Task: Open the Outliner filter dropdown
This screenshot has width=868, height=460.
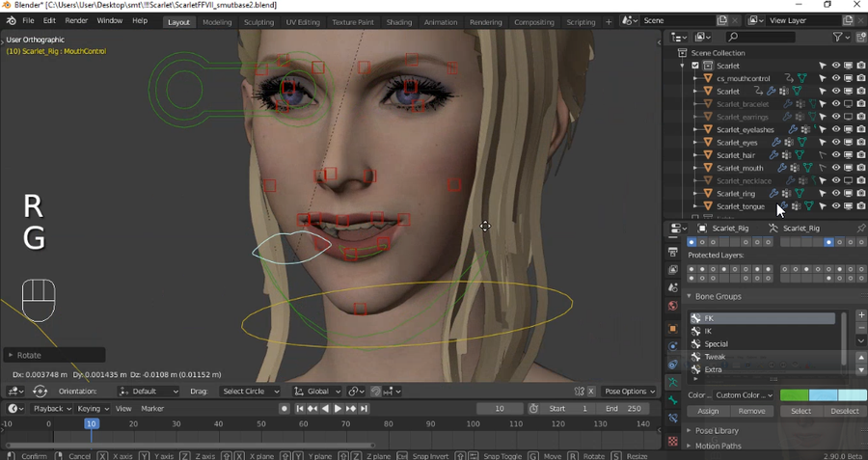Action: point(840,37)
